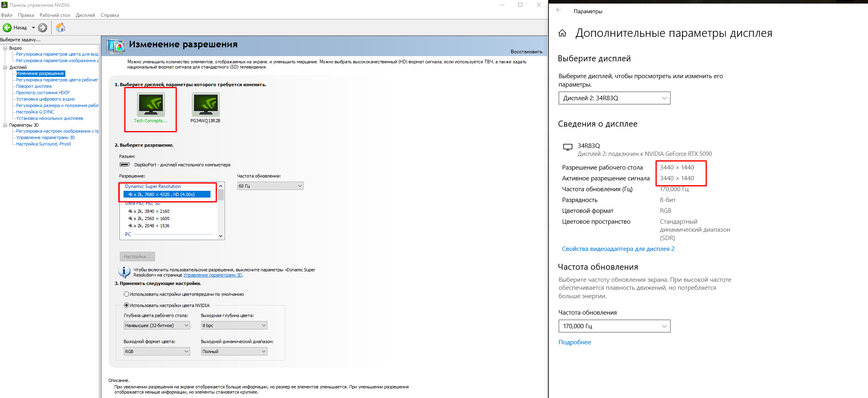Open the Справка menu
This screenshot has width=868, height=398.
click(109, 15)
